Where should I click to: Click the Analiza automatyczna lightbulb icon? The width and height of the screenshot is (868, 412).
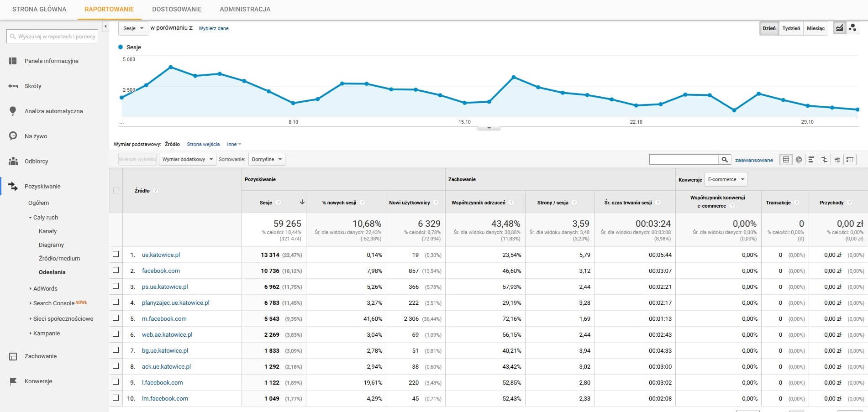[x=13, y=111]
